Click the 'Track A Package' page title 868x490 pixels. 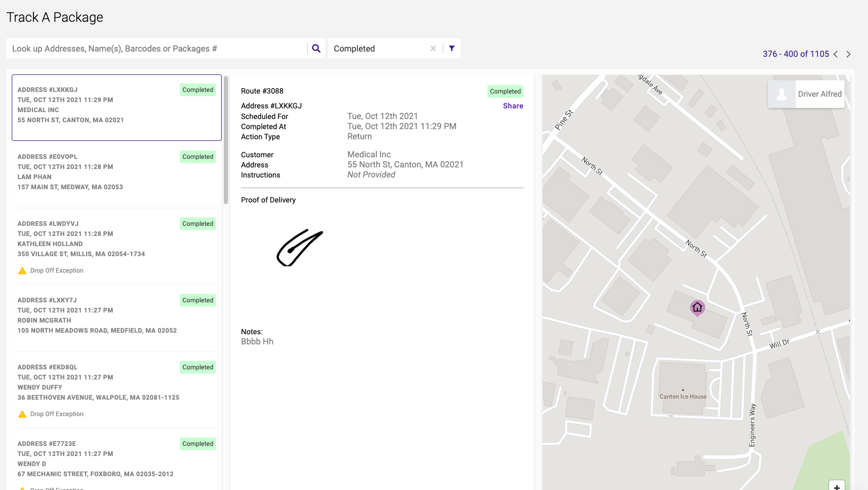point(55,18)
